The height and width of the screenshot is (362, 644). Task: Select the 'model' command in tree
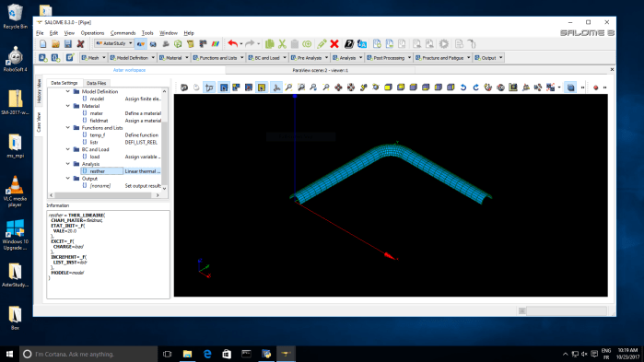point(97,99)
